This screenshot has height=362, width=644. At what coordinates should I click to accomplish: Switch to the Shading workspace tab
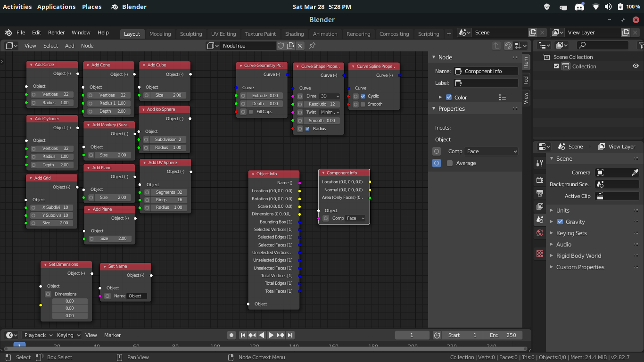pos(294,34)
